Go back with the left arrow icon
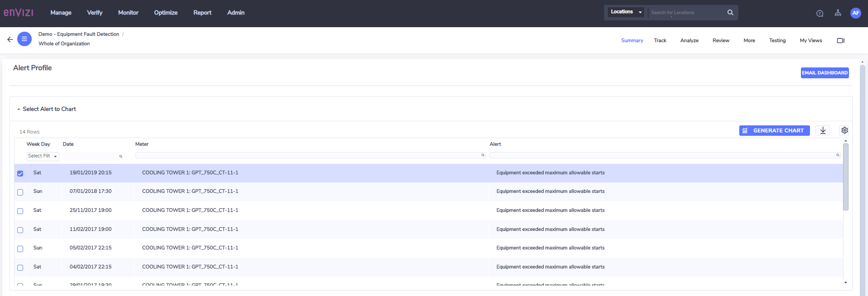Viewport: 868px width, 296px height. point(10,39)
